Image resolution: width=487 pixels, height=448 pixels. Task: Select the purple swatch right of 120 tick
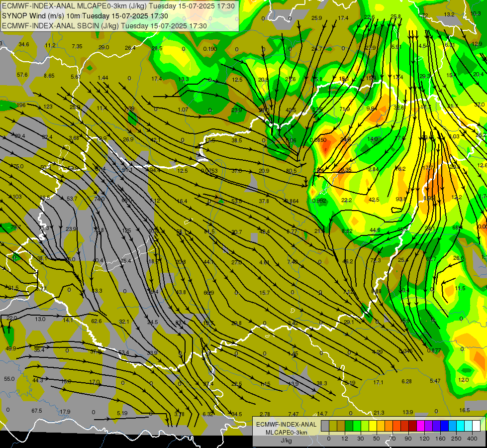(429, 426)
